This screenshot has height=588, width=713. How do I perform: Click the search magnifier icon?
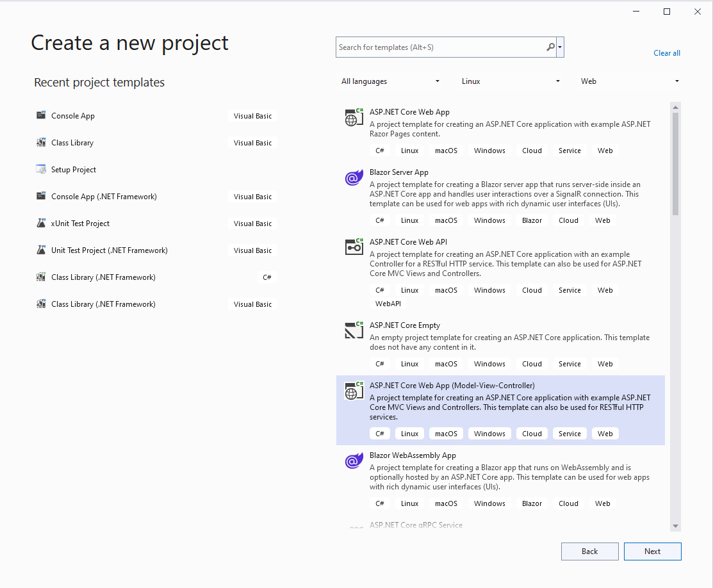click(x=550, y=47)
